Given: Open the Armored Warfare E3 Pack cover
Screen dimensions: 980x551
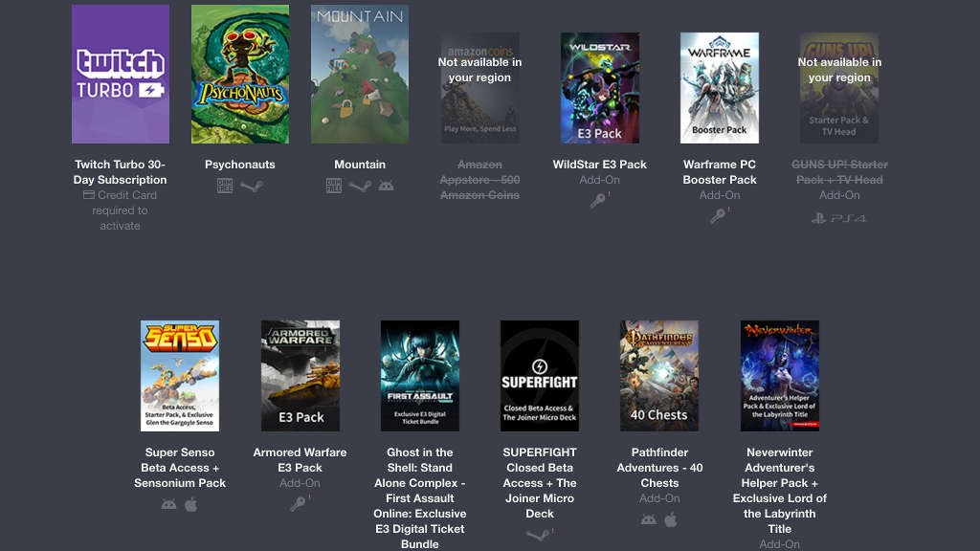Looking at the screenshot, I should click(x=300, y=376).
